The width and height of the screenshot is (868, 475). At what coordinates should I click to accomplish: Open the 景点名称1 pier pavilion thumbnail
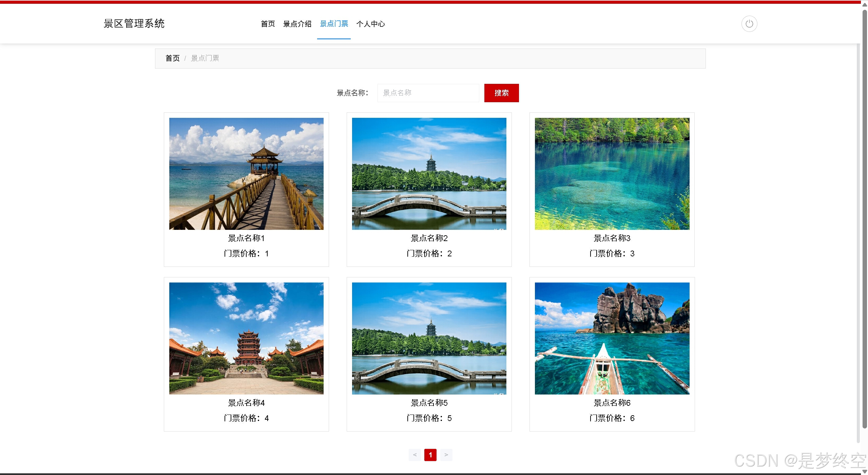[x=246, y=173]
